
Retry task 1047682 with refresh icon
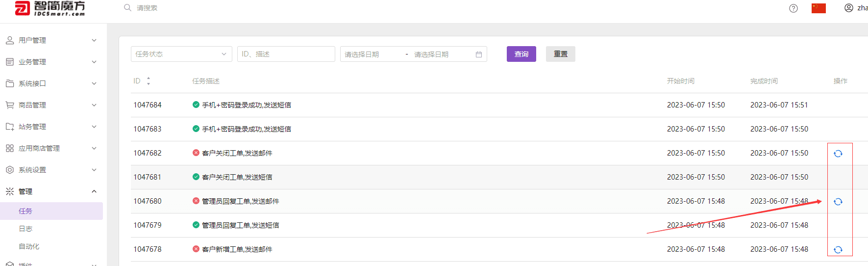pos(838,154)
